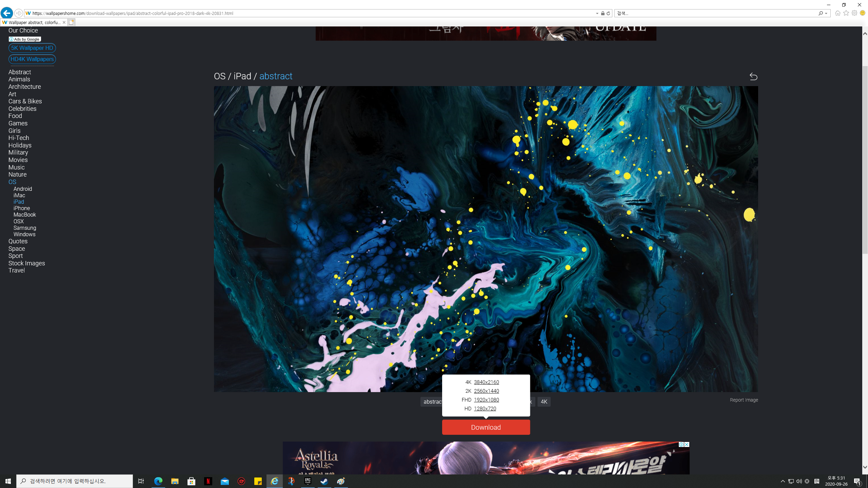This screenshot has height=488, width=868.
Task: Open Netflix from the taskbar
Action: [x=208, y=481]
